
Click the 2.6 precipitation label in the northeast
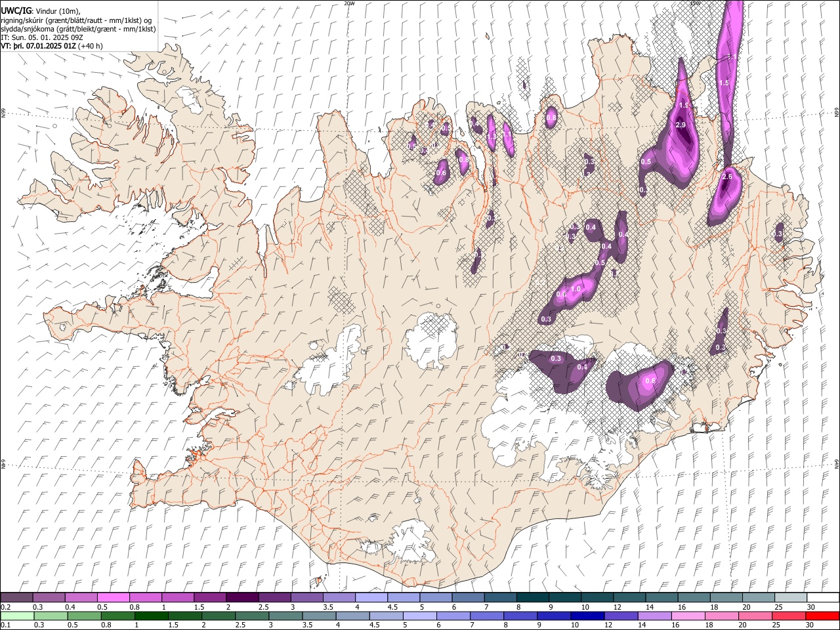[727, 177]
